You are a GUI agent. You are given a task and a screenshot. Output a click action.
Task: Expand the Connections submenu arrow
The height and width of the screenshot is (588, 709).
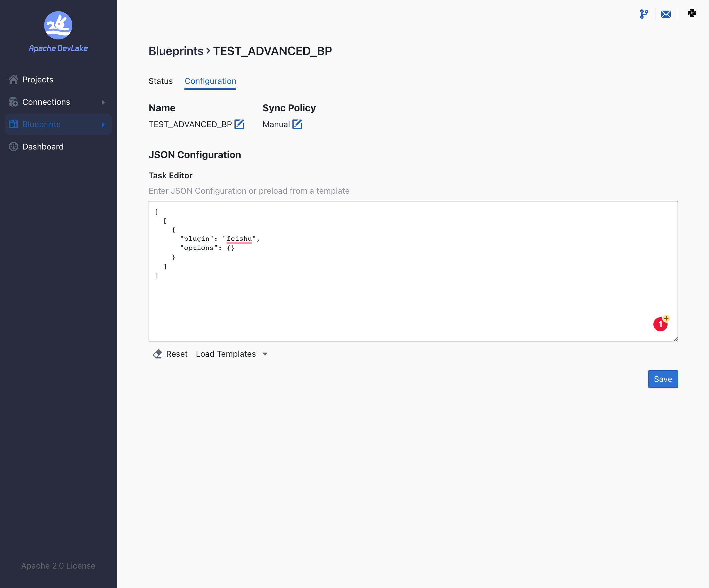(103, 102)
